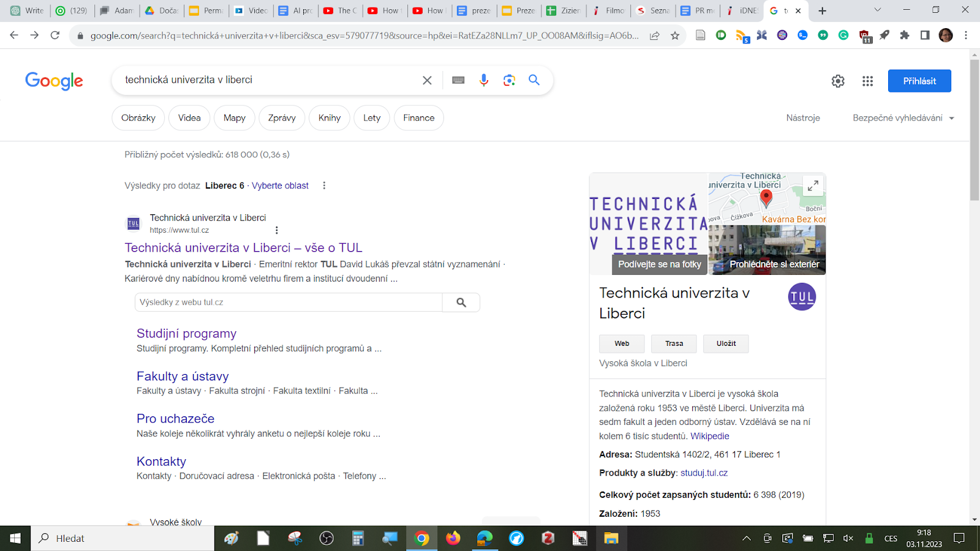Open the studuj.tul.cz link
The height and width of the screenshot is (551, 980).
(x=704, y=473)
